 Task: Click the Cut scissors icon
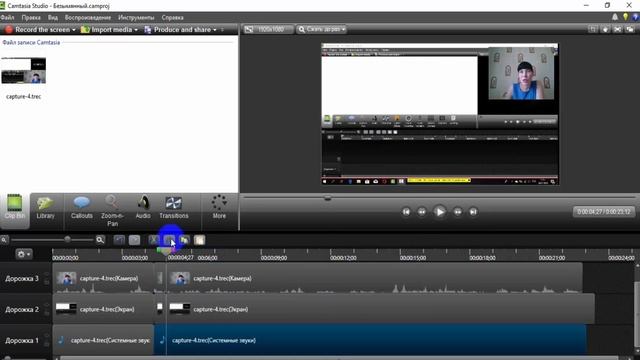(x=154, y=240)
